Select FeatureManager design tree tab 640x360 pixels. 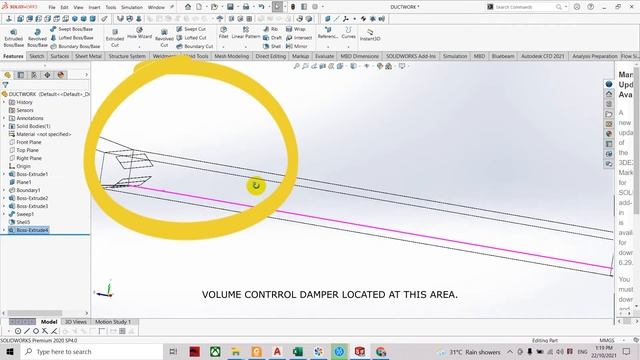(7, 75)
